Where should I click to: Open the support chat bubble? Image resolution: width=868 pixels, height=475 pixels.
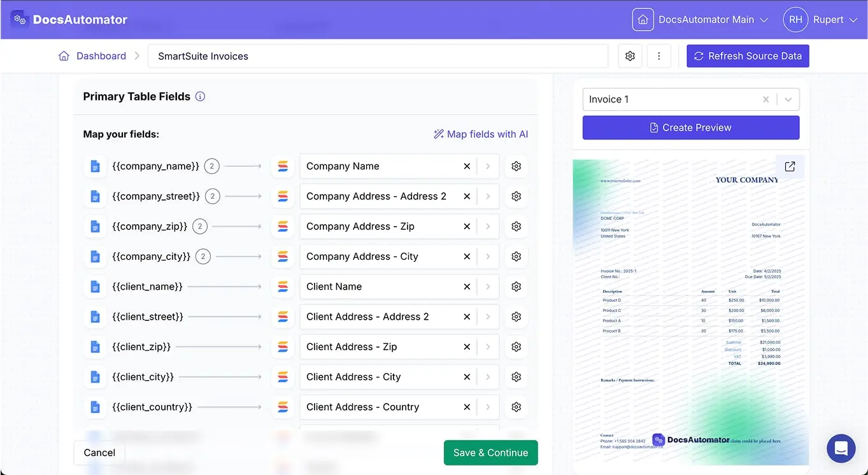click(x=841, y=448)
